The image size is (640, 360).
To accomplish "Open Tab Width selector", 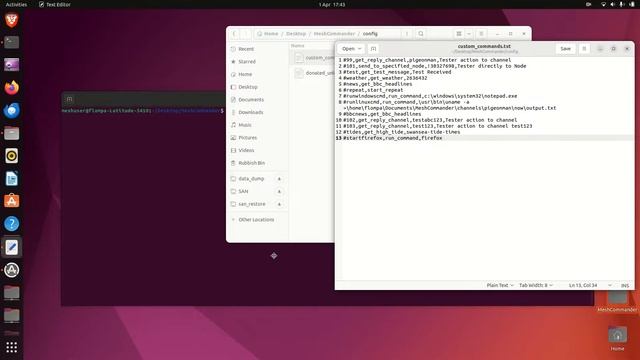I will pyautogui.click(x=536, y=285).
